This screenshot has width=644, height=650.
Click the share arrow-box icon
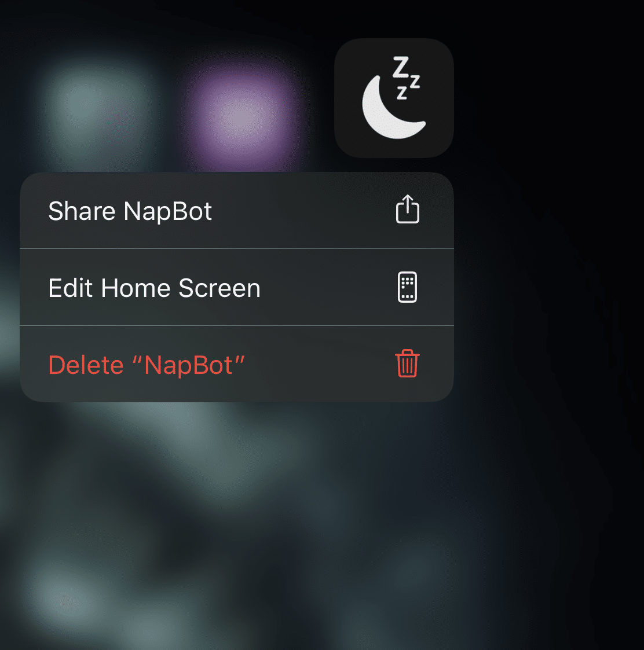click(x=407, y=210)
